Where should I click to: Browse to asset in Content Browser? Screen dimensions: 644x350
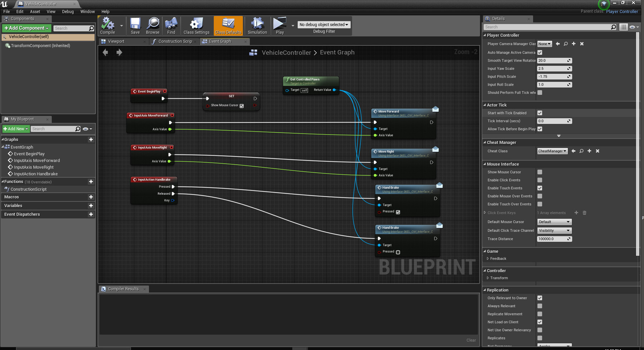tap(153, 25)
